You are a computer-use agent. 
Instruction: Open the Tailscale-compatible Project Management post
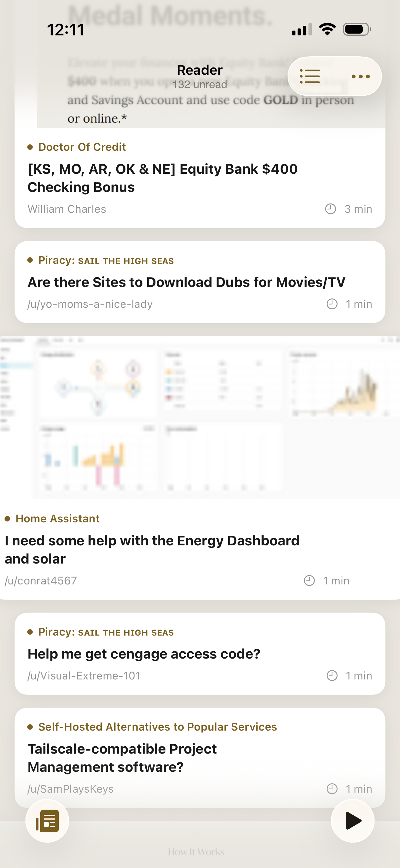click(x=122, y=758)
